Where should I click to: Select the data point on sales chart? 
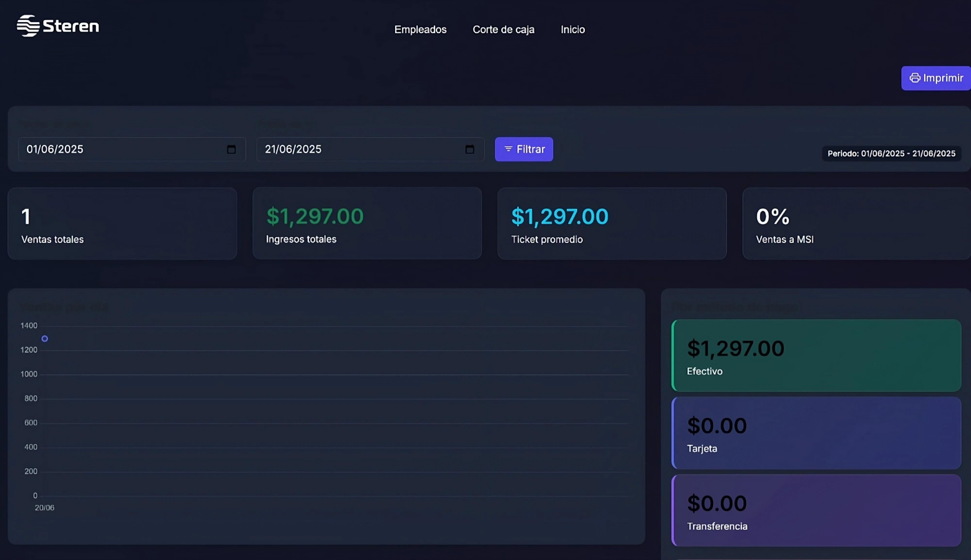point(45,339)
